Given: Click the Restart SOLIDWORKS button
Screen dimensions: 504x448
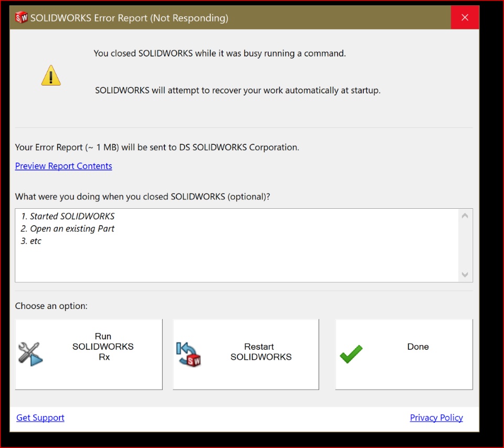Looking at the screenshot, I should tap(246, 354).
